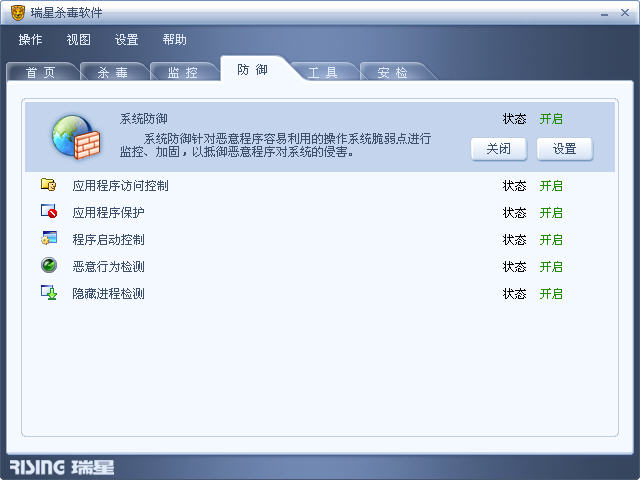Select the 隐藏进程检测 row label

click(x=108, y=293)
